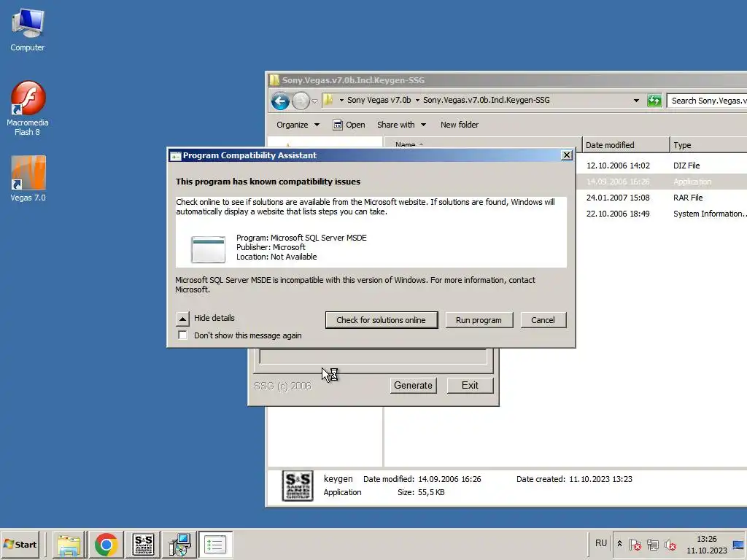Click Run program button
Image resolution: width=747 pixels, height=560 pixels.
tap(479, 320)
